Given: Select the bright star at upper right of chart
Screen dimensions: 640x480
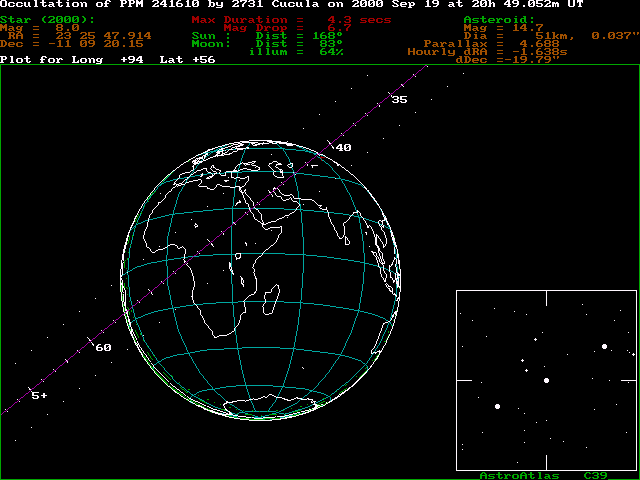Looking at the screenshot, I should click(605, 347).
